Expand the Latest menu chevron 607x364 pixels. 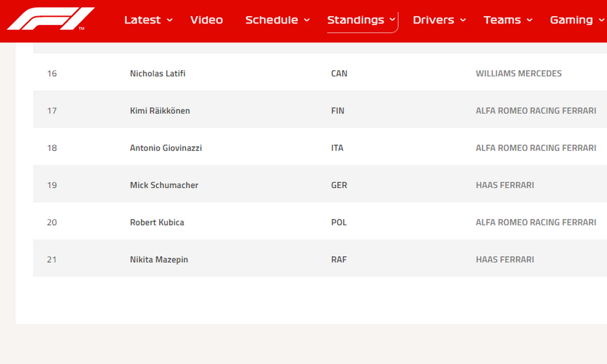click(170, 20)
